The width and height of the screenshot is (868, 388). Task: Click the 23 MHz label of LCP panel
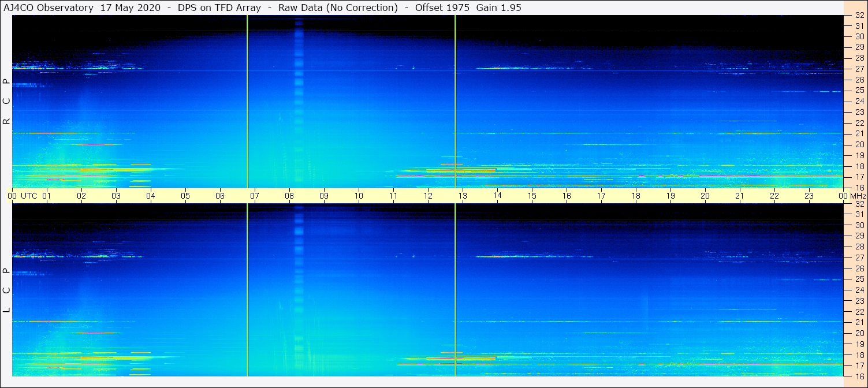pos(859,301)
